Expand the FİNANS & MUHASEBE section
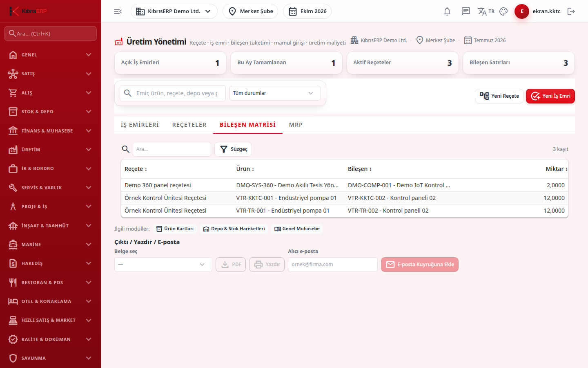 [x=51, y=131]
